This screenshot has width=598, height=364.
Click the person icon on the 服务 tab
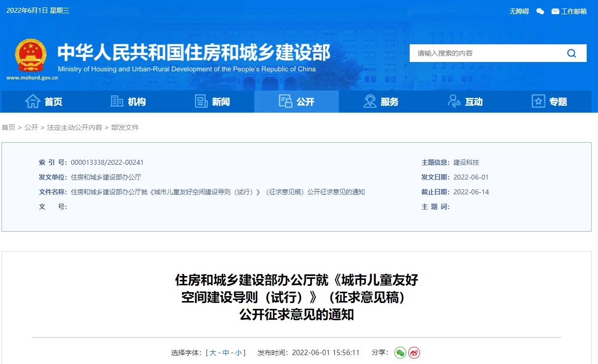click(x=369, y=101)
